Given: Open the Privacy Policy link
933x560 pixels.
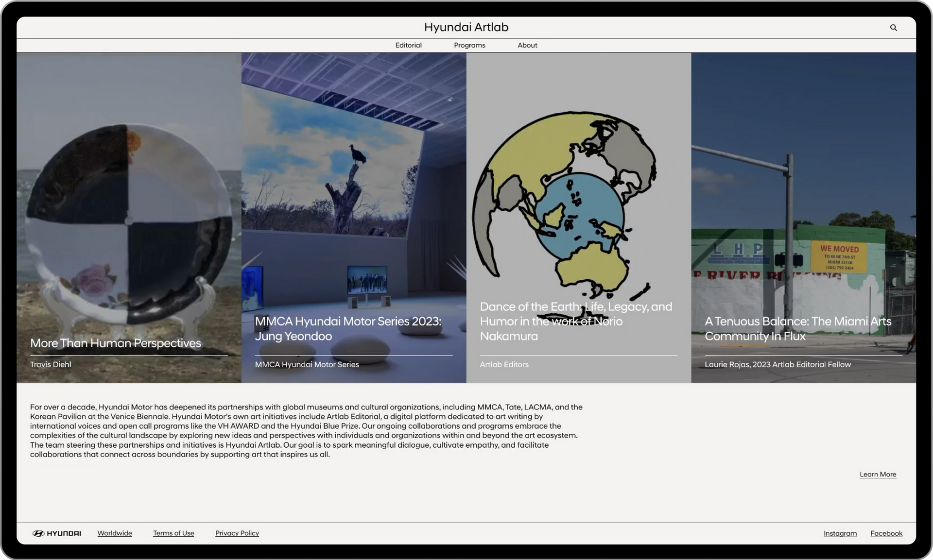Looking at the screenshot, I should (237, 533).
